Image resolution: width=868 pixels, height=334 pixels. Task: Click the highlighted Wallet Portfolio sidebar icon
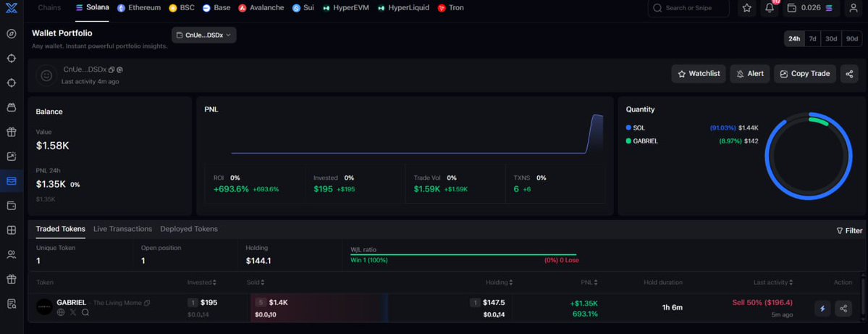point(11,180)
